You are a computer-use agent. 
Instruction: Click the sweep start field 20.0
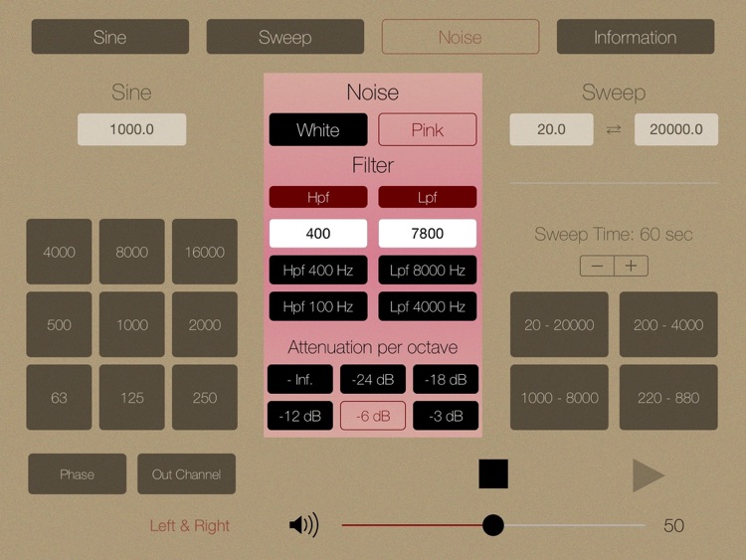pyautogui.click(x=551, y=129)
